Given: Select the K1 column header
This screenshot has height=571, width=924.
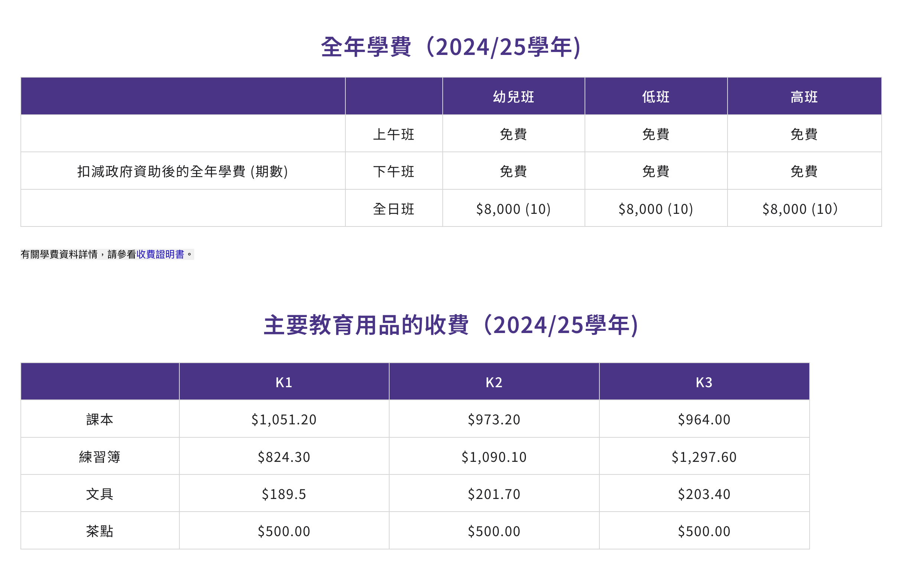Looking at the screenshot, I should pos(284,382).
